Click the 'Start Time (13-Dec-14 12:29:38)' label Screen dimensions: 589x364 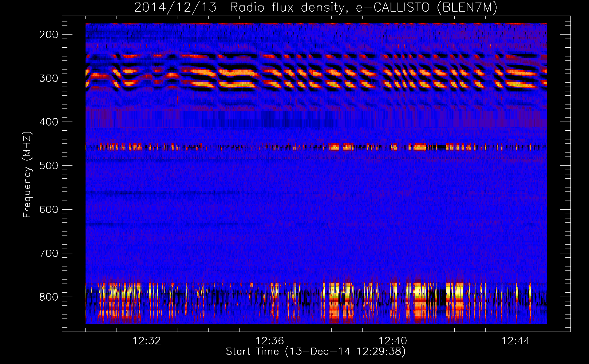tap(316, 352)
